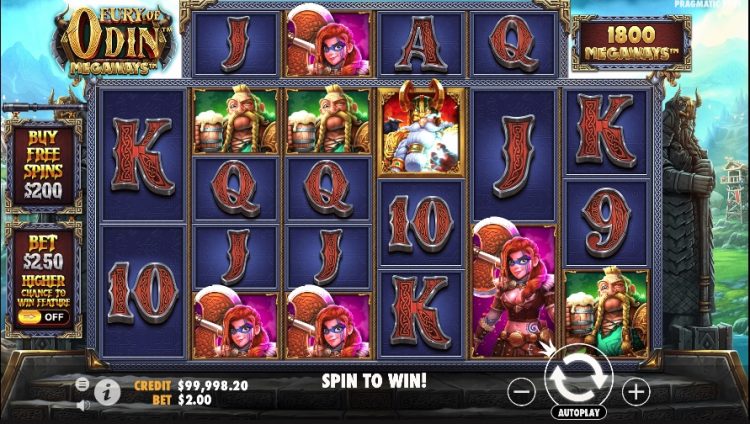Click Buy Free Spins $200 panel
Image resolution: width=750 pixels, height=424 pixels.
click(x=44, y=166)
